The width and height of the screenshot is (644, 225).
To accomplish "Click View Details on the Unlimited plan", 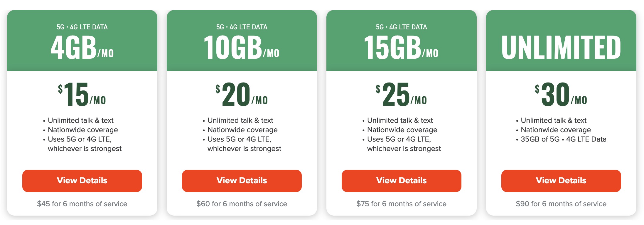I will tap(561, 181).
